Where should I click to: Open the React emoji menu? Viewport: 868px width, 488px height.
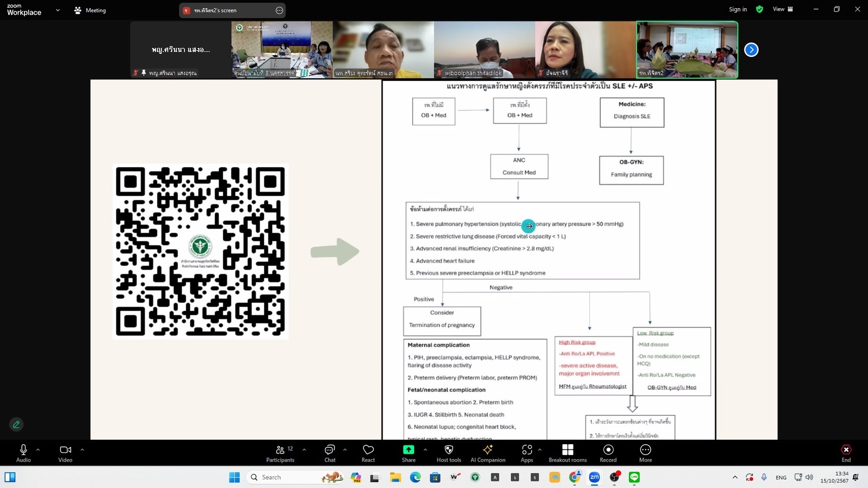368,453
